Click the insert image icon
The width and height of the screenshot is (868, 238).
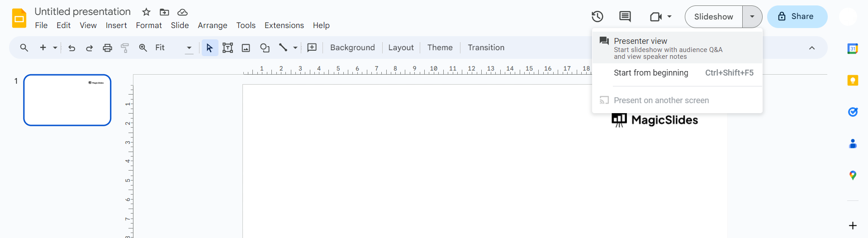pos(246,48)
